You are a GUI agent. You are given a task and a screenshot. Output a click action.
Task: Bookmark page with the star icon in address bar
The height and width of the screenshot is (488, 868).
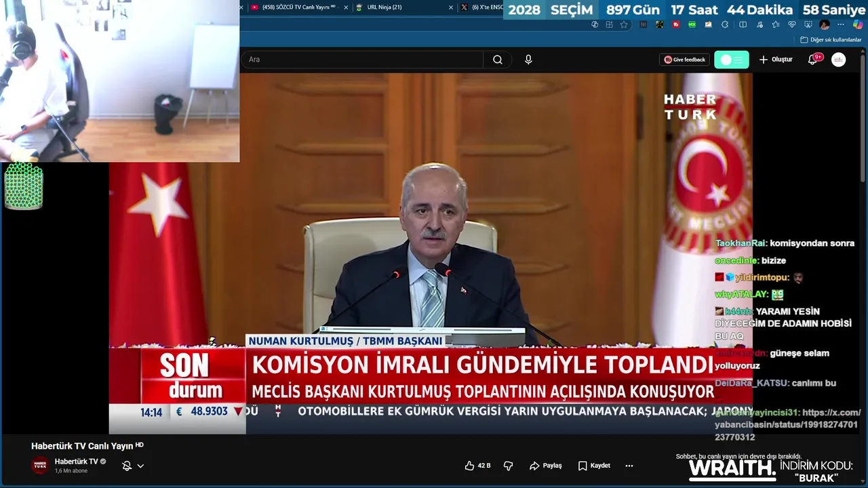click(x=624, y=24)
